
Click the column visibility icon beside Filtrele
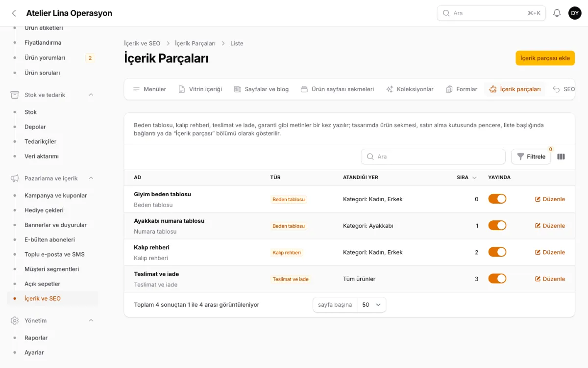click(561, 157)
